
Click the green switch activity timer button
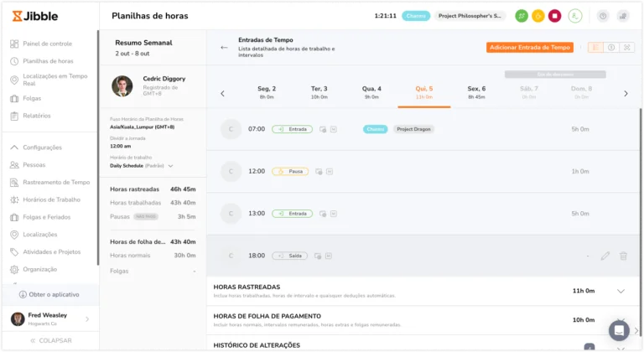[x=522, y=16]
